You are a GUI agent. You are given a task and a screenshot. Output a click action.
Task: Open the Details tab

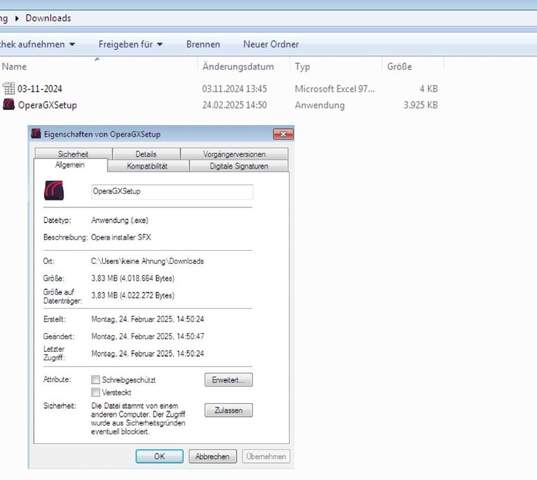[146, 154]
